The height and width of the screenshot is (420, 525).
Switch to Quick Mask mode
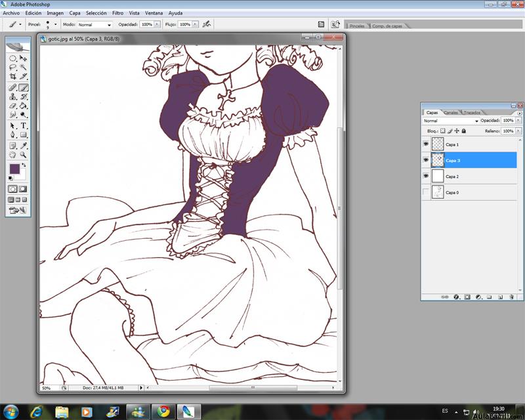click(23, 189)
